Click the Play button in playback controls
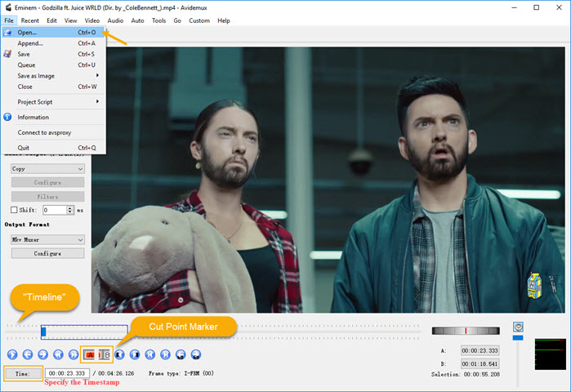Viewport: 571px width, 392px height. [11, 354]
